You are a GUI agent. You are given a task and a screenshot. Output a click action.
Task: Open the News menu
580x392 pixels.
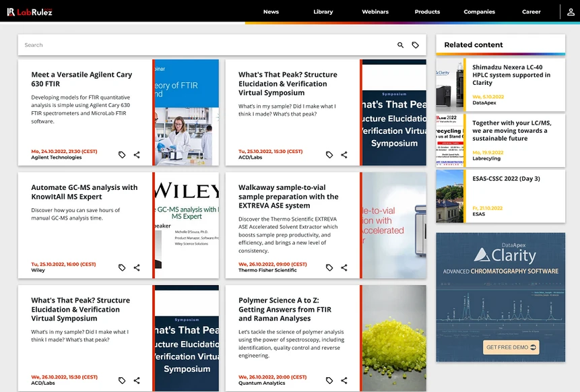pos(271,12)
